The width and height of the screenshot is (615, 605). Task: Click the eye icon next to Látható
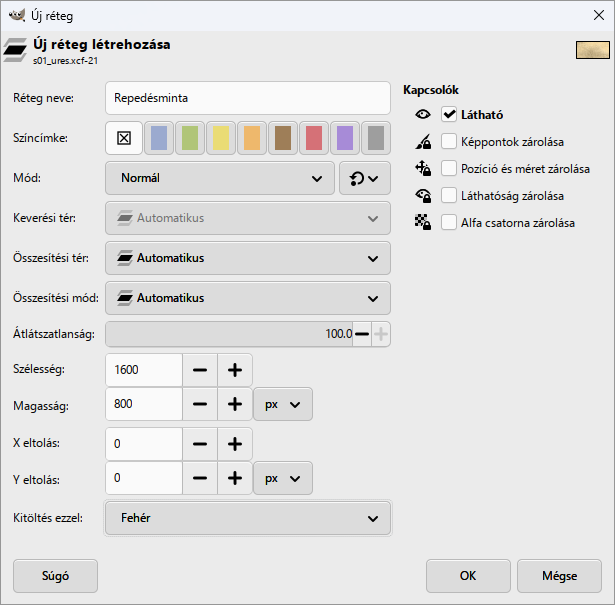[423, 114]
